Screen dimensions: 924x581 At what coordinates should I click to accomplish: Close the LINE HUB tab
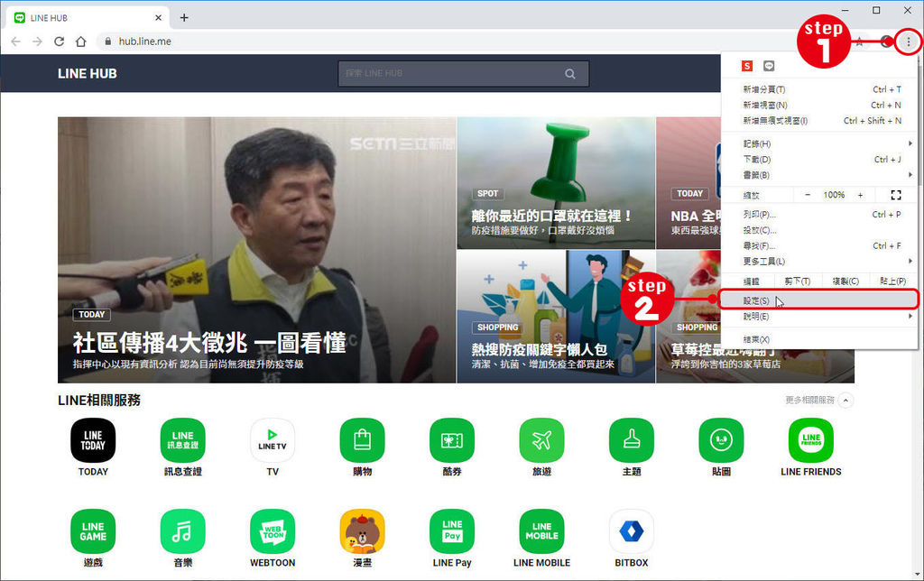158,18
